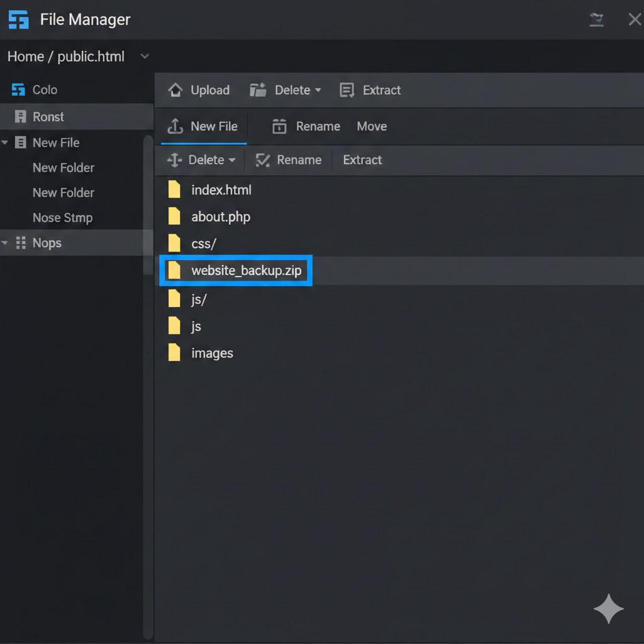The image size is (644, 644).
Task: Collapse the New File tree node
Action: [5, 143]
